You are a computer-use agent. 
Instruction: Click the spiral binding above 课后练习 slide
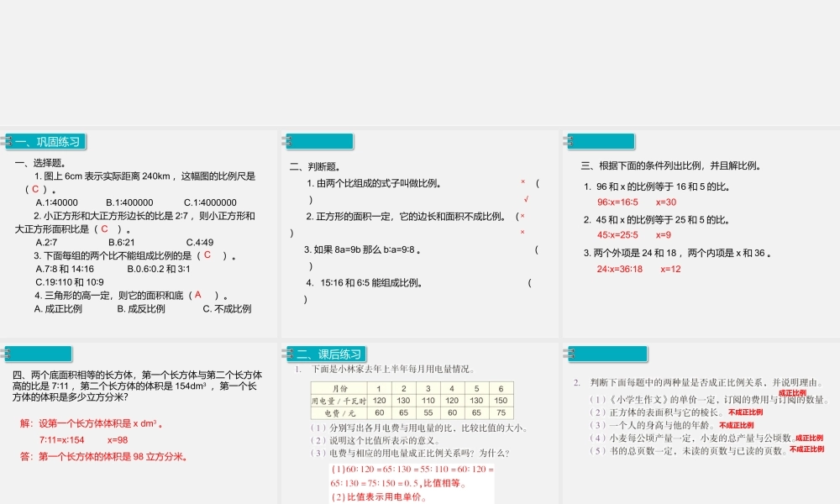(x=289, y=352)
